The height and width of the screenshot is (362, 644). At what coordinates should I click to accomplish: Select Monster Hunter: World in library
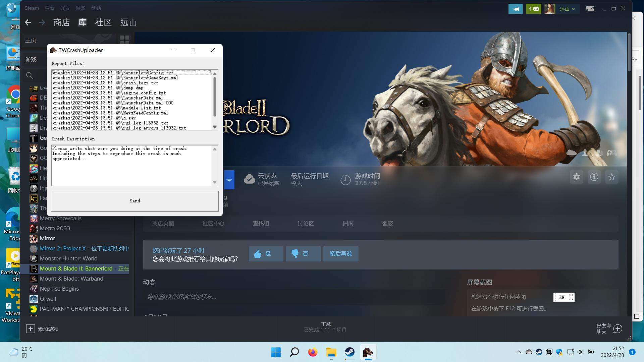68,259
